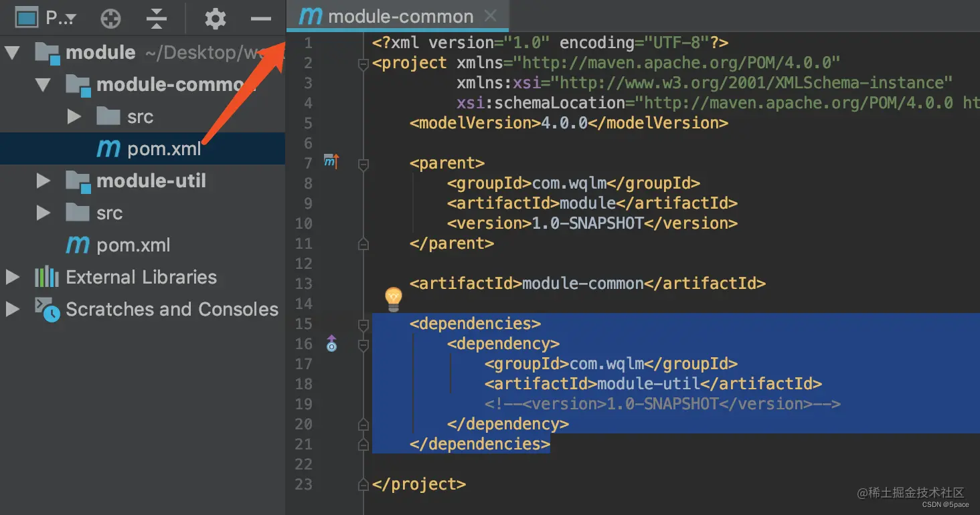This screenshot has height=515, width=980.
Task: Click the root-level src folder icon
Action: (x=78, y=213)
